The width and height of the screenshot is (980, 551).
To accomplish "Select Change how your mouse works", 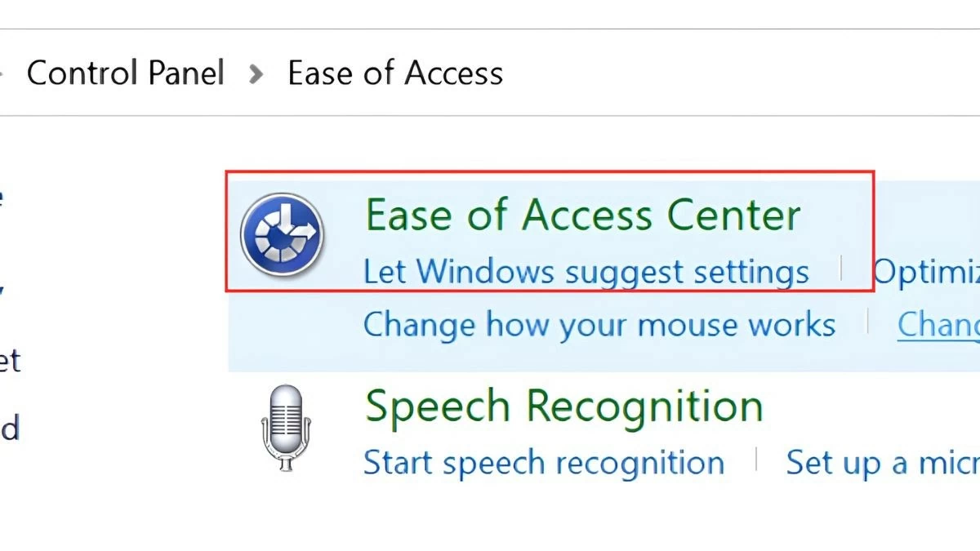I will [x=599, y=325].
